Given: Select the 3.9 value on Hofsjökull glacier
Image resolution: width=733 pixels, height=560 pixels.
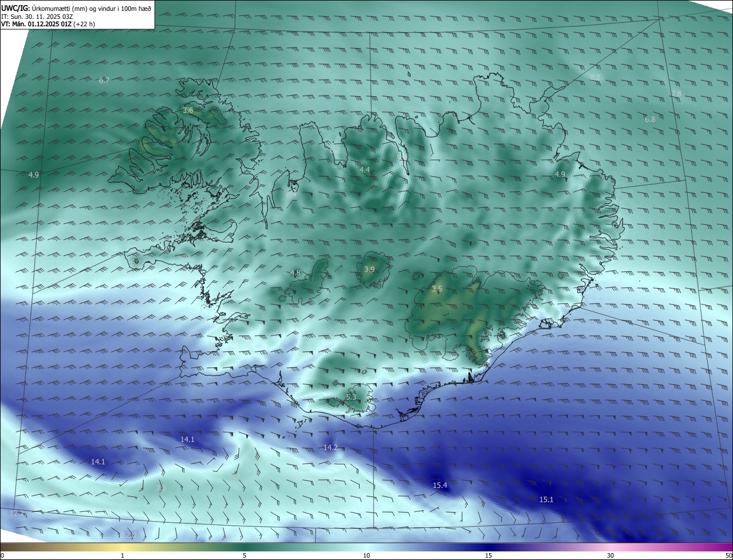Looking at the screenshot, I should point(369,270).
